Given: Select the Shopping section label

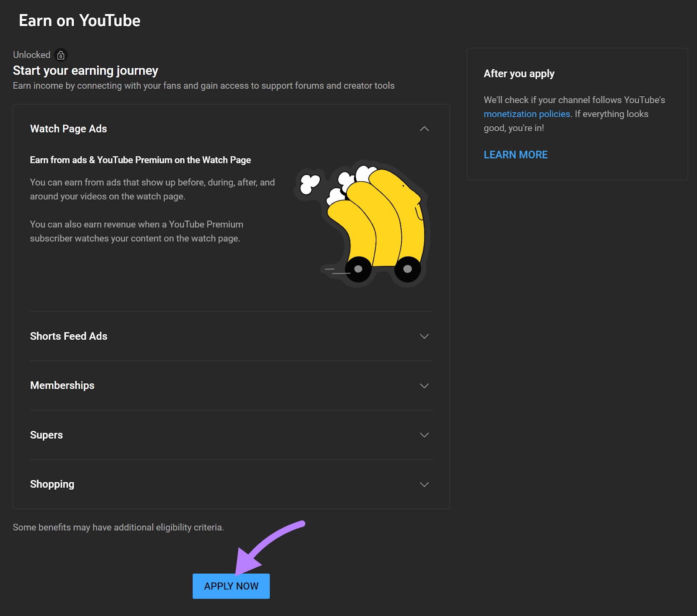Looking at the screenshot, I should coord(52,484).
